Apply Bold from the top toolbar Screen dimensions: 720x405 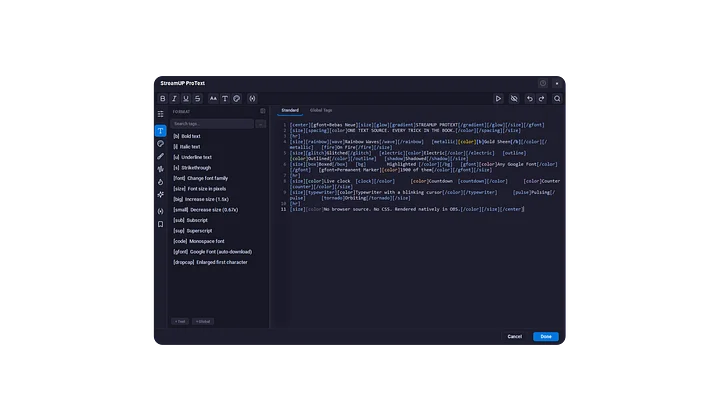[x=163, y=99]
